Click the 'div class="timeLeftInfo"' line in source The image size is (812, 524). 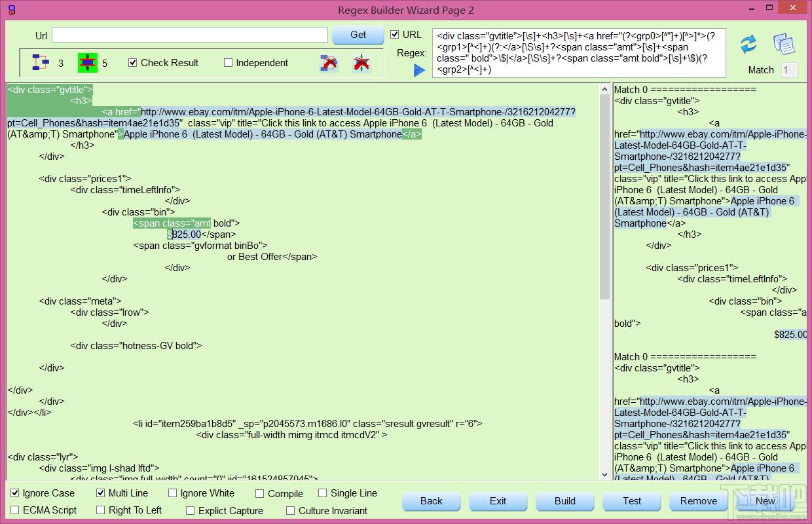tap(125, 189)
